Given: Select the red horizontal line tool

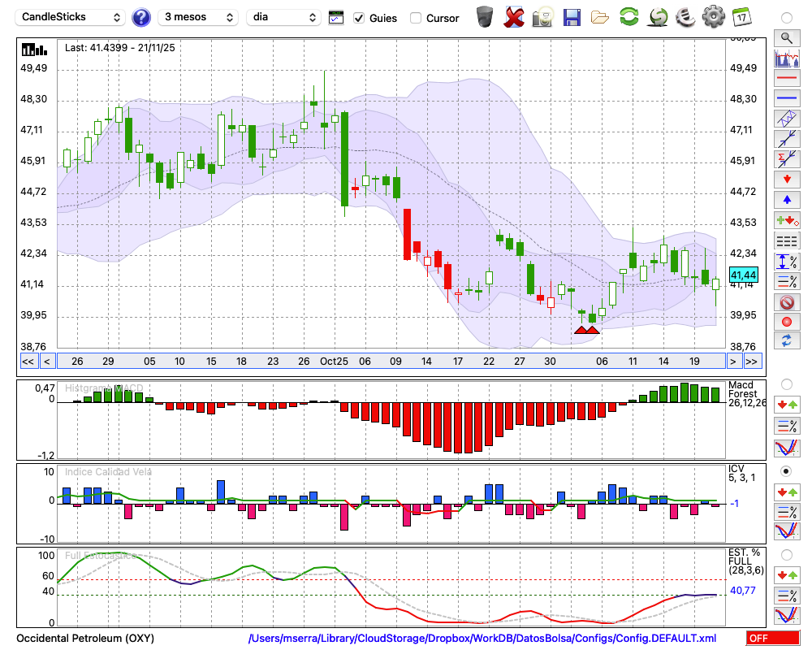Looking at the screenshot, I should coord(786,79).
